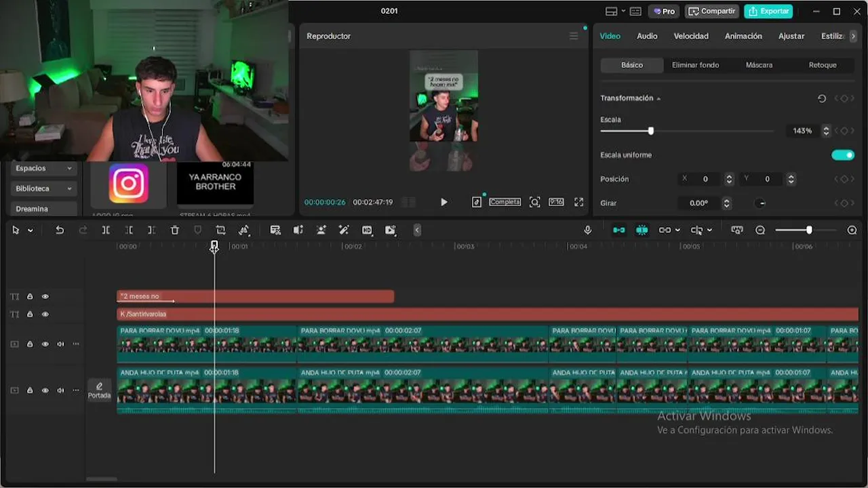The height and width of the screenshot is (488, 868).
Task: Switch to the Ajustar tab
Action: [x=791, y=36]
